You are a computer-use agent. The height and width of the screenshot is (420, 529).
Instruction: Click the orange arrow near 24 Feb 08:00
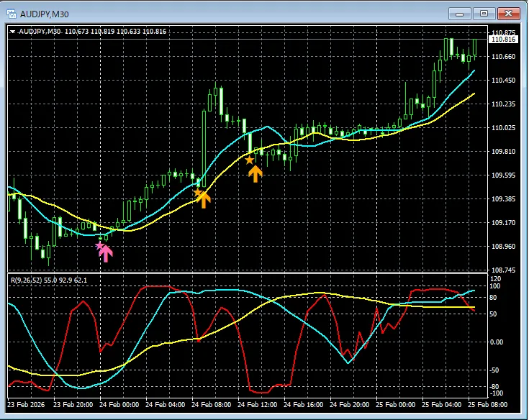[x=204, y=199]
